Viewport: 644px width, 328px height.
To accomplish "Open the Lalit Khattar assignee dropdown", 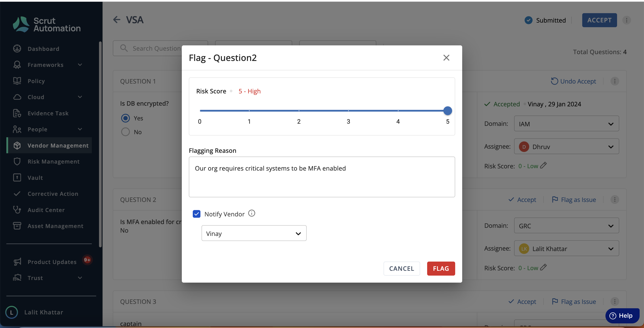I will [x=566, y=248].
